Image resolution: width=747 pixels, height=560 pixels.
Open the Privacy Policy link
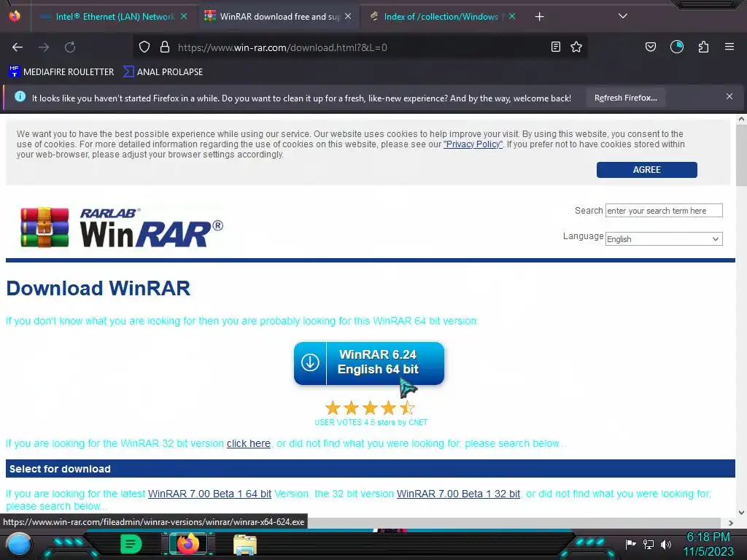(x=473, y=144)
